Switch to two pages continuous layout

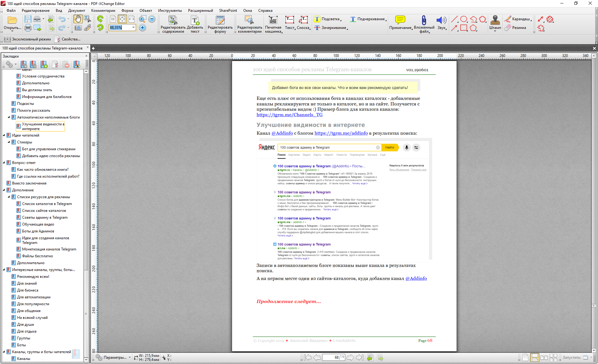(553, 357)
